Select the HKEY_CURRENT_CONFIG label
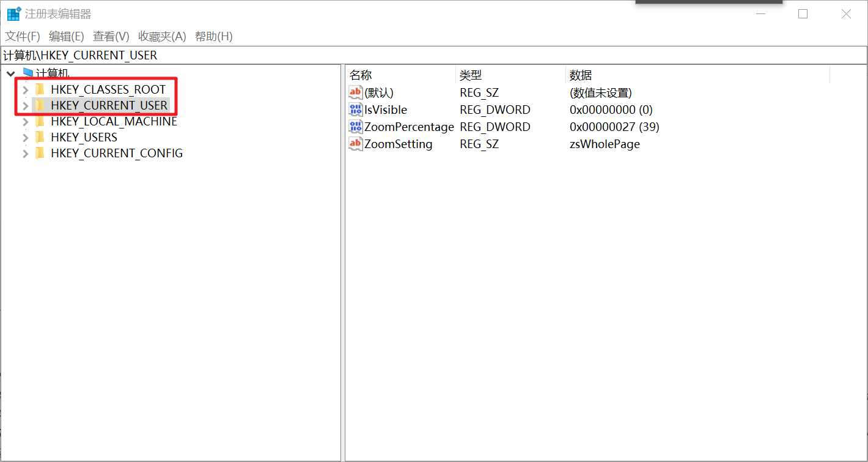This screenshot has height=462, width=868. [117, 153]
